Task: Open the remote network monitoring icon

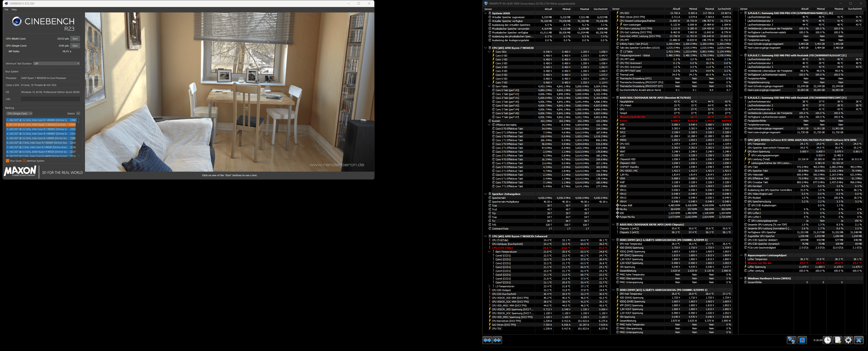Action: (791, 340)
